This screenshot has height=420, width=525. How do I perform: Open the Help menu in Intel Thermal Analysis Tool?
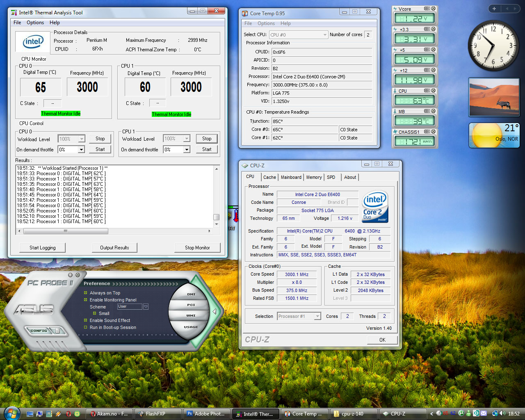(x=55, y=23)
